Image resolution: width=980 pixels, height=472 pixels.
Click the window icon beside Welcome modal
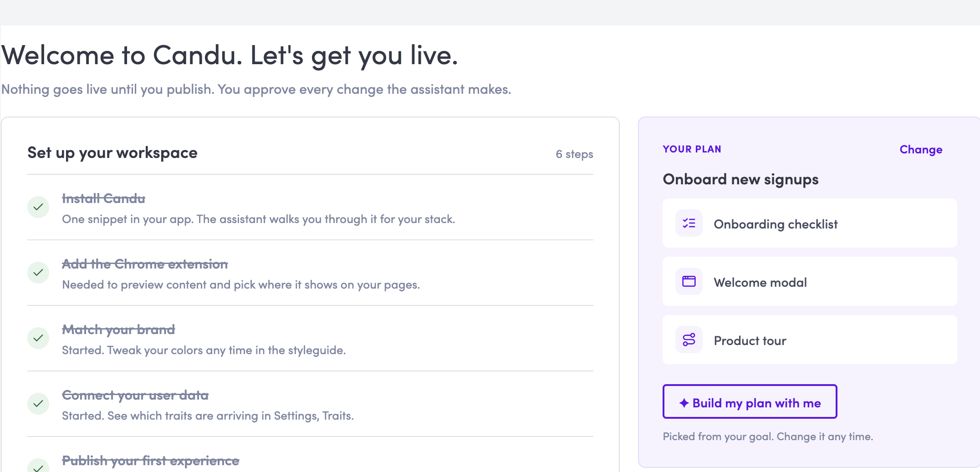click(689, 281)
